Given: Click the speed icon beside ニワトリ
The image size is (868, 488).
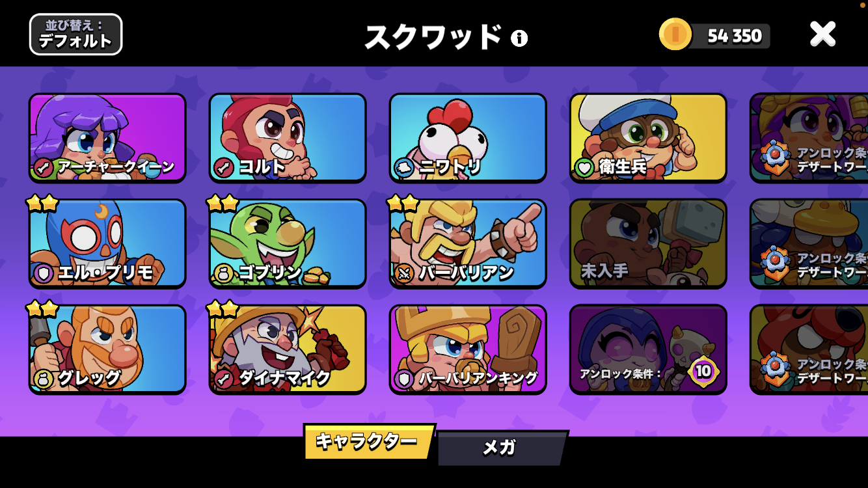Looking at the screenshot, I should click(x=404, y=167).
